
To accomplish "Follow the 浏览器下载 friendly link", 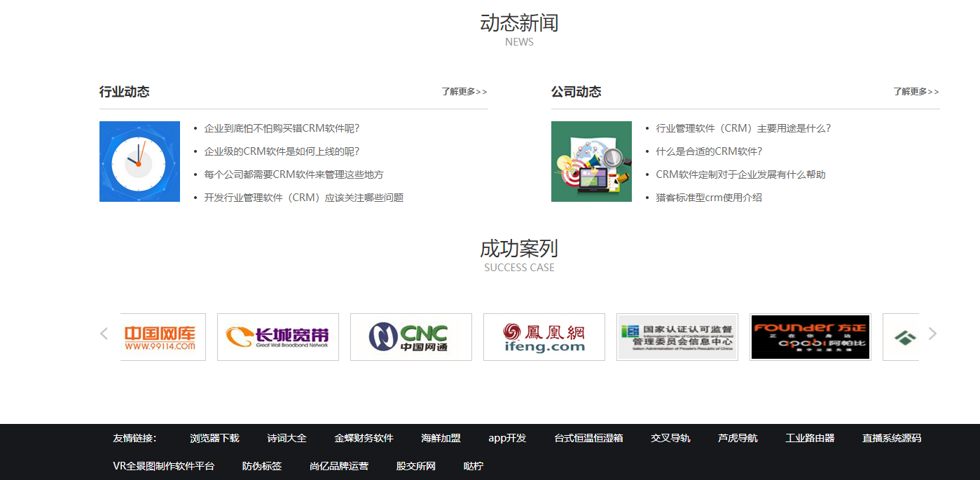I will click(x=214, y=438).
